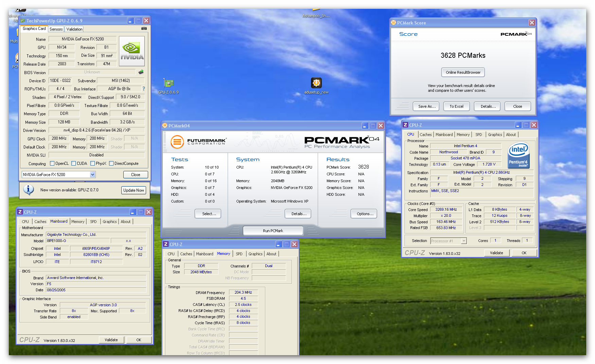The image size is (595, 364).
Task: Click Details... in PCMark Score window
Action: point(488,106)
